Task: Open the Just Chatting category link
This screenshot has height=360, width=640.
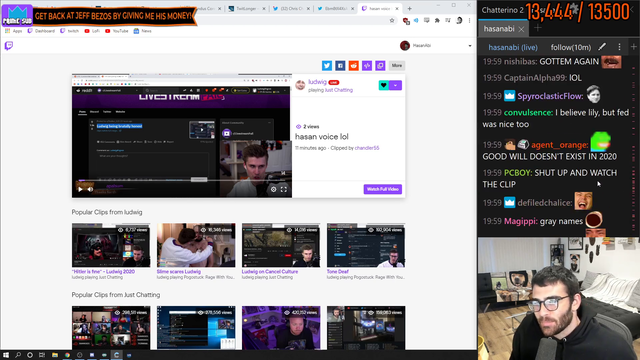Action: click(x=339, y=90)
